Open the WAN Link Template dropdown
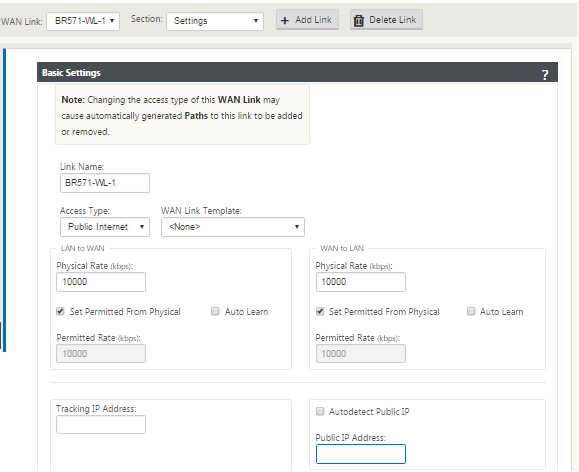Screen dimensions: 579x472 233,227
